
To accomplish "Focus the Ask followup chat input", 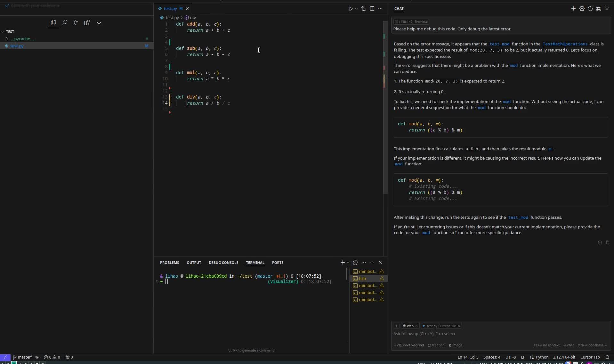I will click(x=500, y=334).
